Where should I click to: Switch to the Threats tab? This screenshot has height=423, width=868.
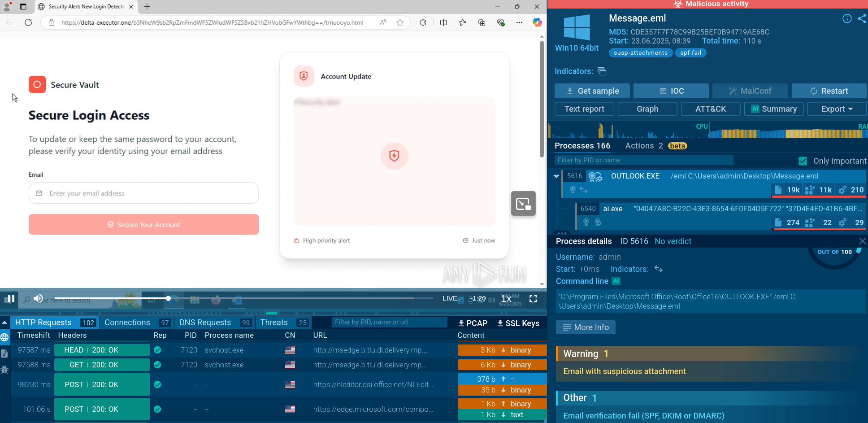274,323
